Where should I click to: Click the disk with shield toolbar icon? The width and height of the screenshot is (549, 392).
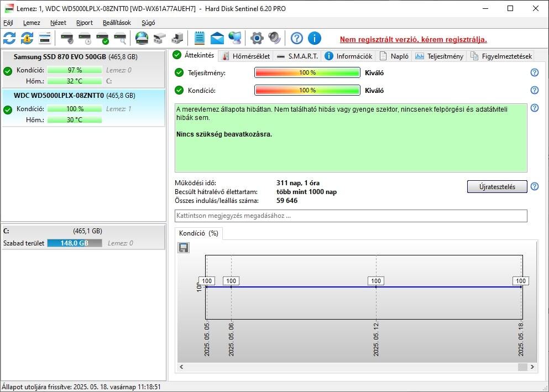tap(67, 38)
